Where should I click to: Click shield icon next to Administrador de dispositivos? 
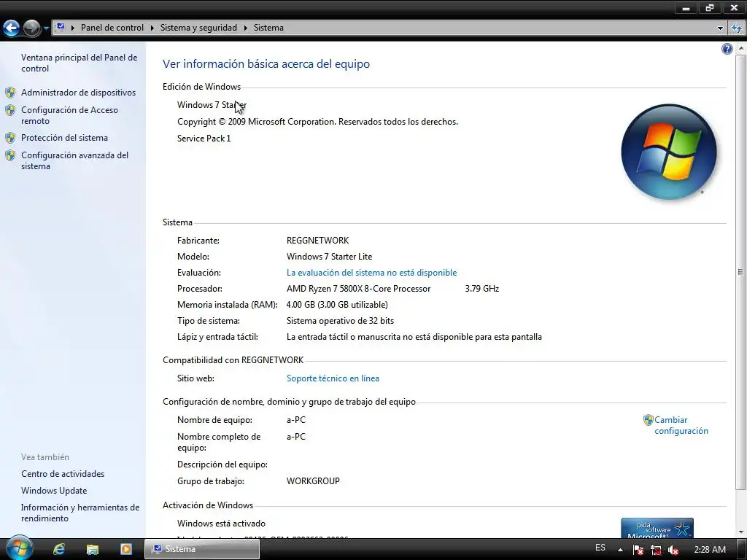(10, 93)
